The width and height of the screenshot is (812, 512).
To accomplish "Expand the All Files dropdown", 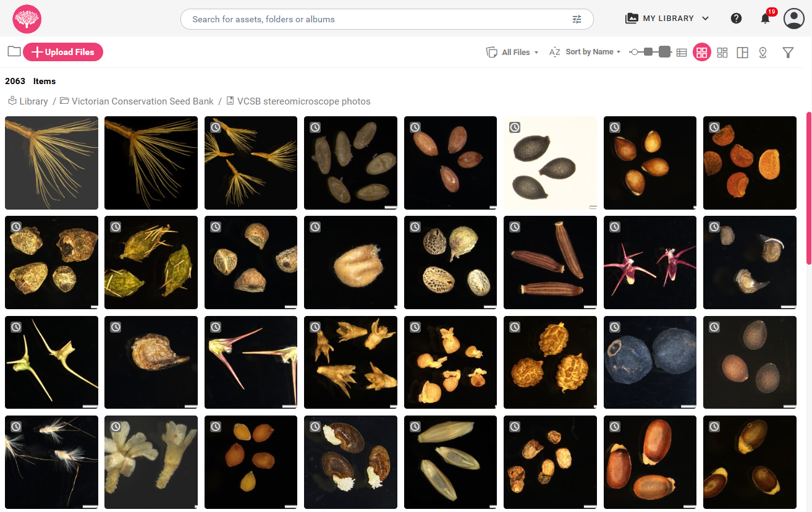I will [512, 53].
